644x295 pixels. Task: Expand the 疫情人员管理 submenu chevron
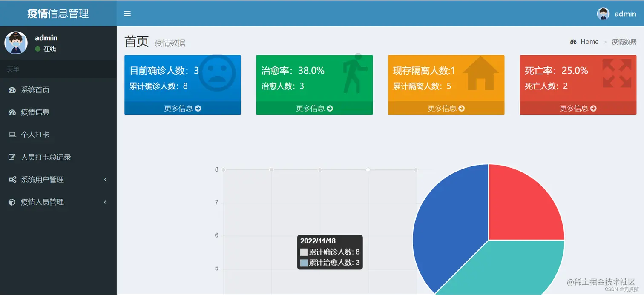(105, 202)
